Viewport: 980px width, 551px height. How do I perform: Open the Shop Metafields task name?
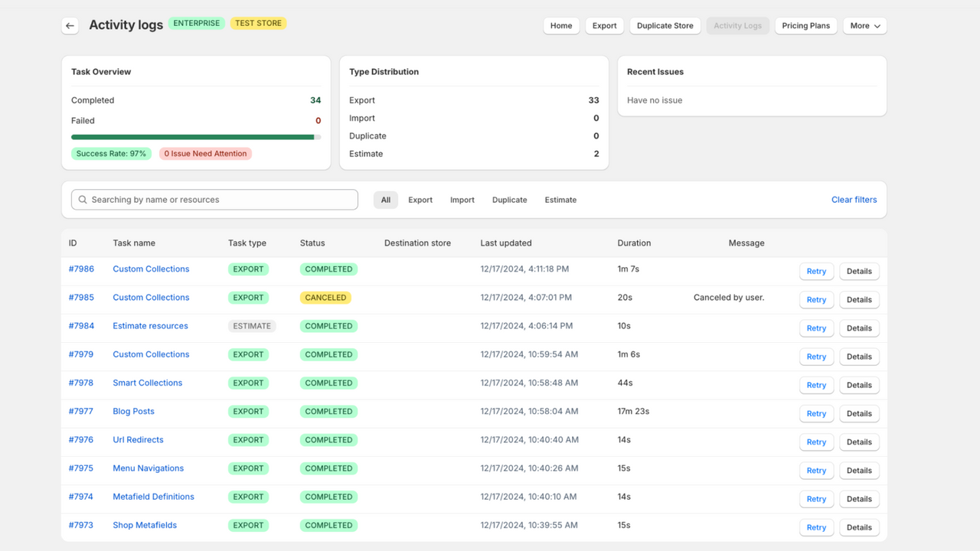[x=145, y=525]
